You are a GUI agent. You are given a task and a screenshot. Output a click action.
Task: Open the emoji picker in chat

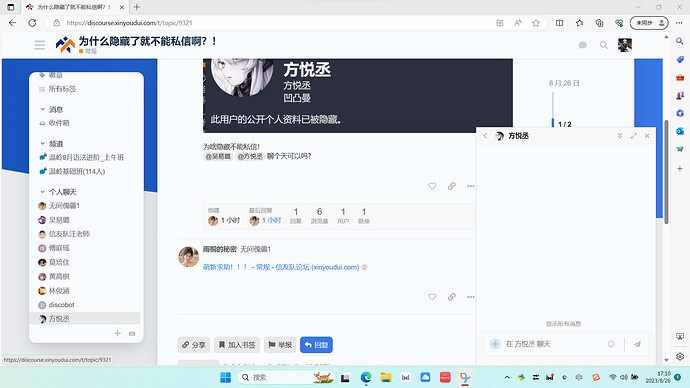tap(611, 344)
